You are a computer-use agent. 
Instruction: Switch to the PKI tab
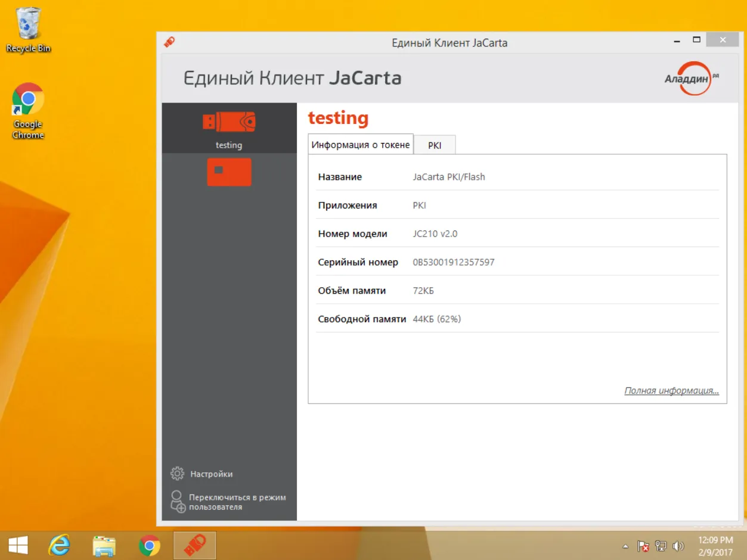click(435, 145)
